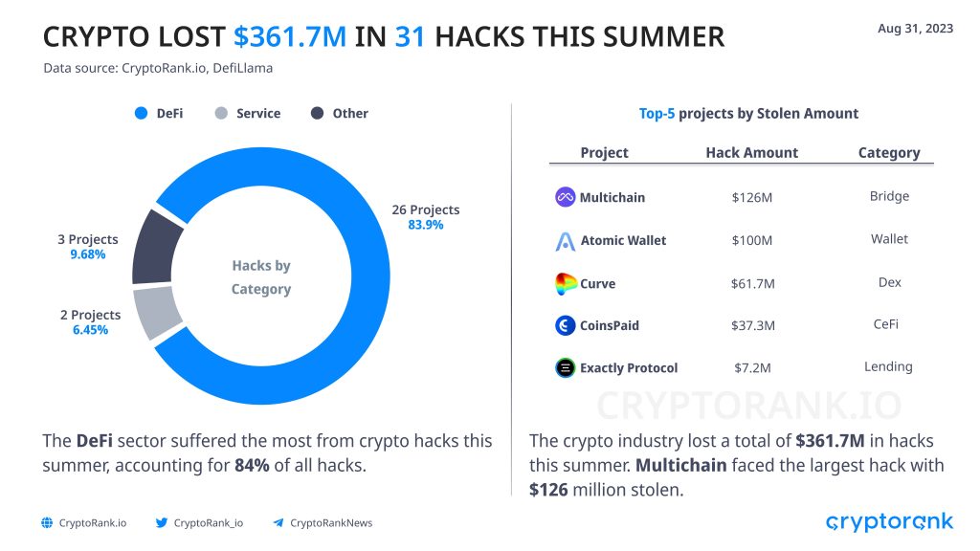The width and height of the screenshot is (980, 551).
Task: Open the CryptoRank_io Twitter link
Action: tap(208, 523)
